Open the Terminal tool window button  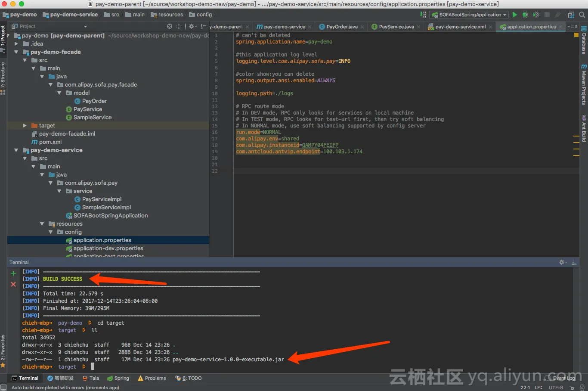[25, 378]
